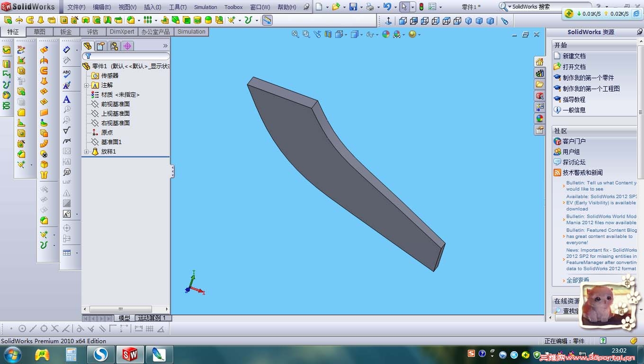Open the 指导教程 link
This screenshot has width=644, height=364.
(x=574, y=100)
